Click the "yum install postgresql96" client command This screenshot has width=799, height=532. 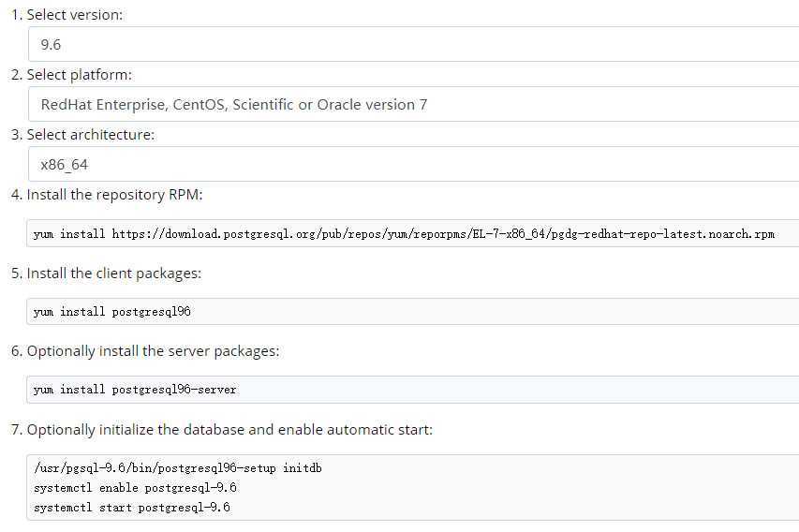[x=111, y=312]
